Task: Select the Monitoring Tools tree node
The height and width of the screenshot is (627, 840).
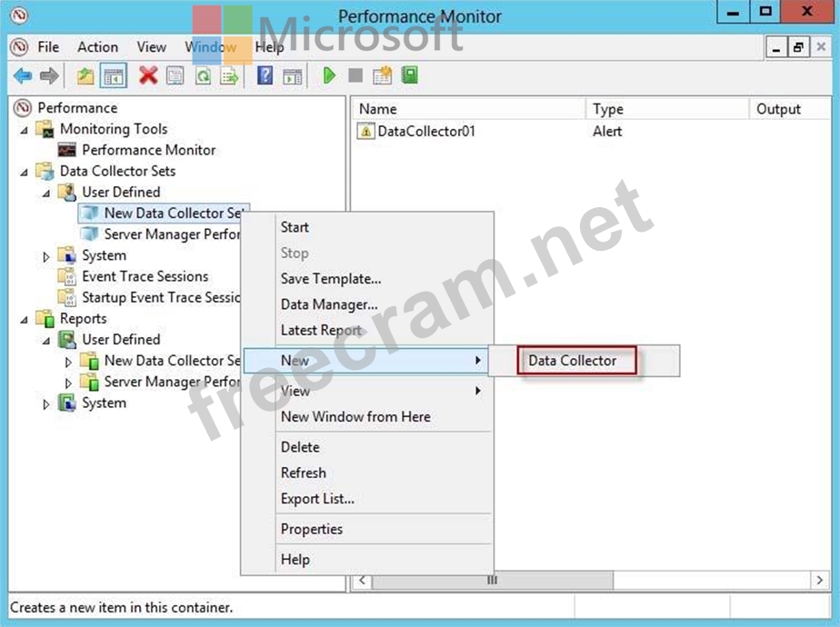Action: pyautogui.click(x=114, y=129)
